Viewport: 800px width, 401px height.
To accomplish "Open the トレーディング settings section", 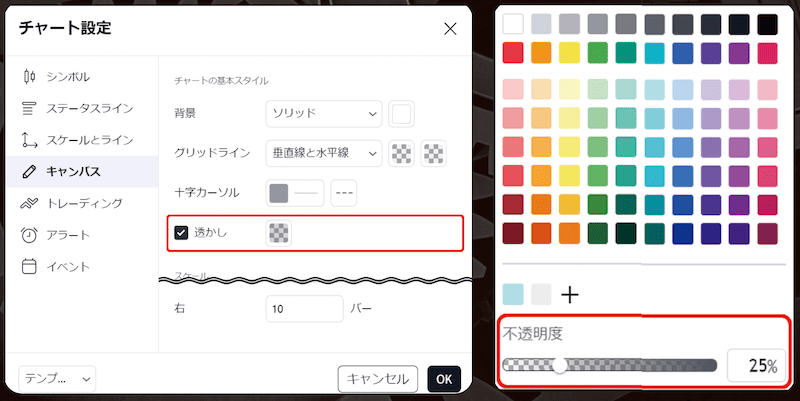I will click(82, 204).
